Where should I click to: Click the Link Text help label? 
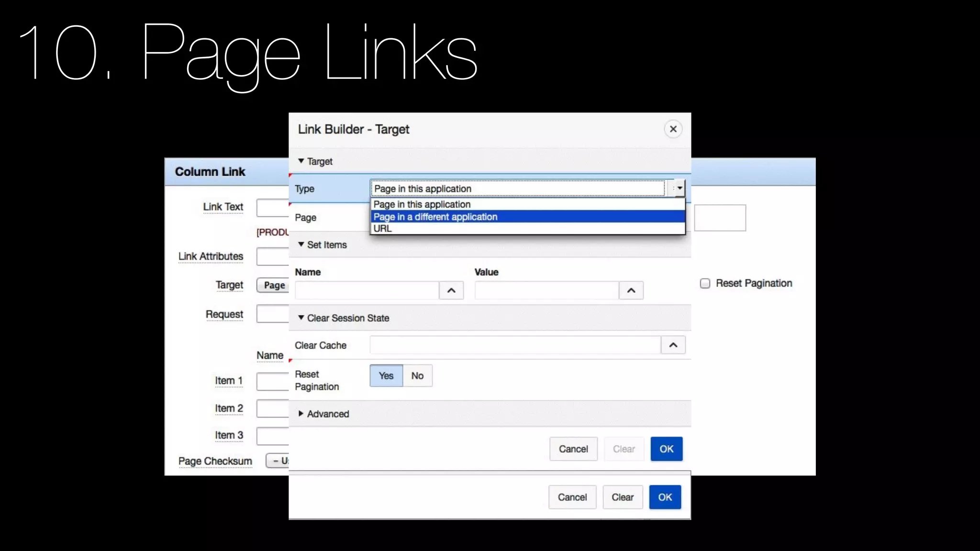(x=223, y=207)
